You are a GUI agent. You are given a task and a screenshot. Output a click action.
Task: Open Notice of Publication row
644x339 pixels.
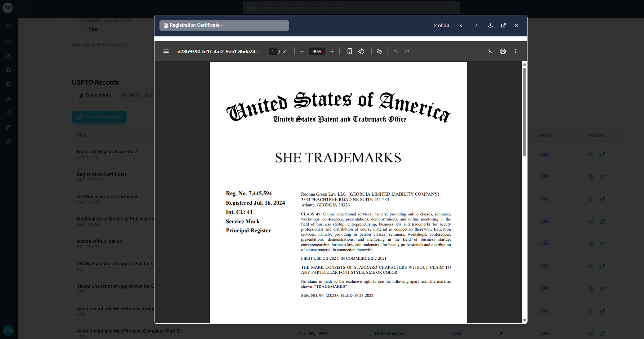pyautogui.click(x=99, y=241)
